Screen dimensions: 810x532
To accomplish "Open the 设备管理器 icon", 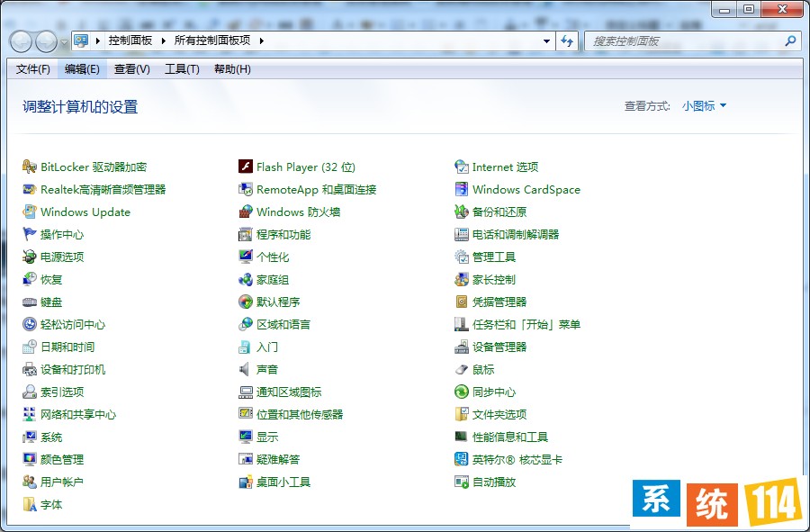I will point(462,347).
